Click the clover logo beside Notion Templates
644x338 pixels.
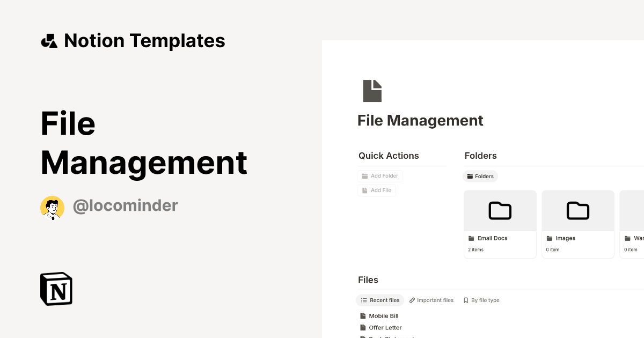[x=49, y=40]
